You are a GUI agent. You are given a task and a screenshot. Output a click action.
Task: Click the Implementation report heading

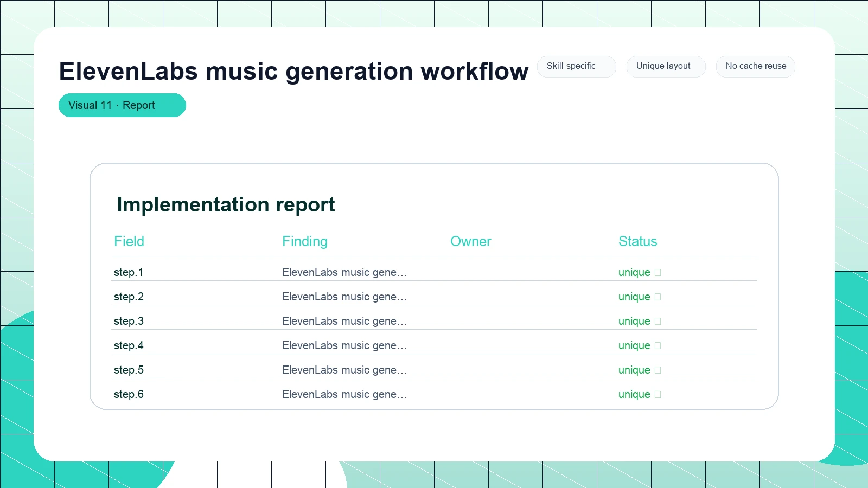click(x=226, y=204)
